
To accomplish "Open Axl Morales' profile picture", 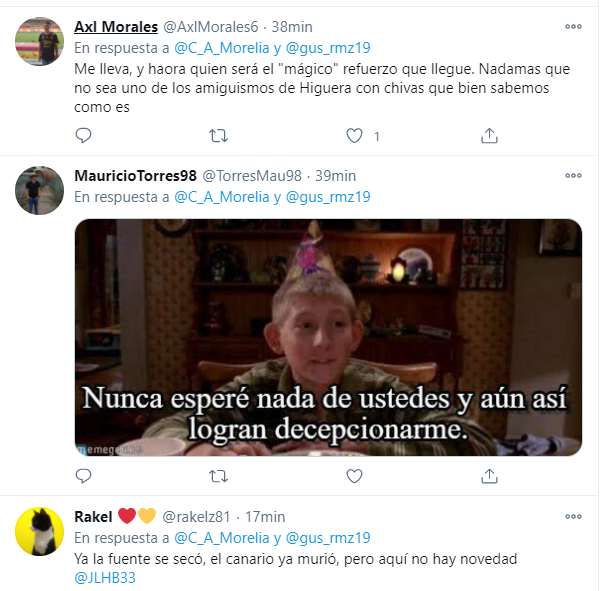I will click(39, 41).
